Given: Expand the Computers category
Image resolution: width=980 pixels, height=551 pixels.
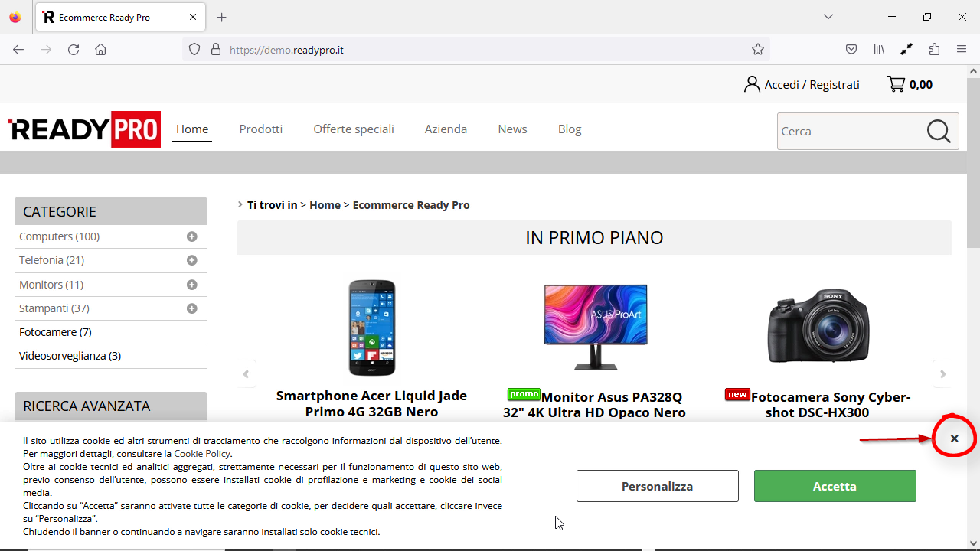Looking at the screenshot, I should [x=191, y=236].
